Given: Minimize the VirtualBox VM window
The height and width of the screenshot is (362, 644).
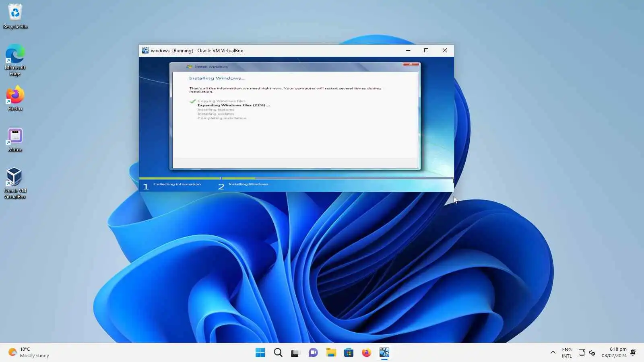Looking at the screenshot, I should pyautogui.click(x=408, y=50).
